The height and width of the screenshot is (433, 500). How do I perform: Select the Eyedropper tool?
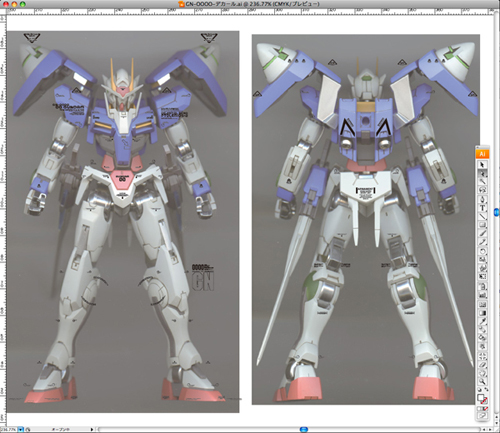click(x=482, y=322)
